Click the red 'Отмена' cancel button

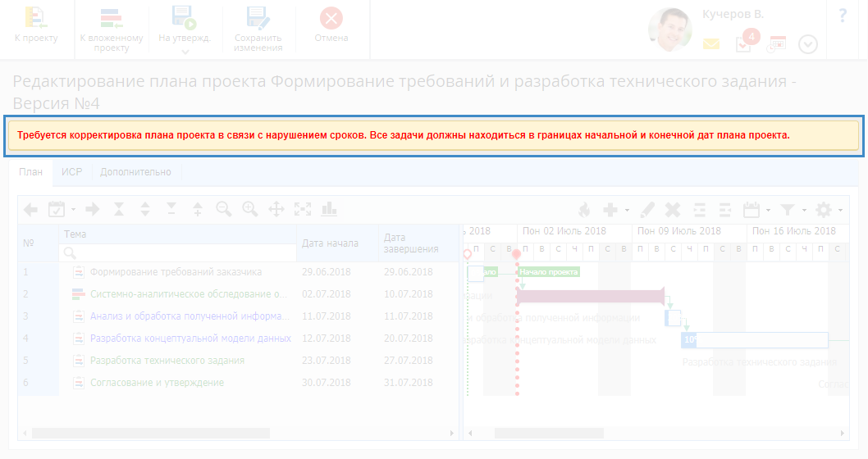331,26
